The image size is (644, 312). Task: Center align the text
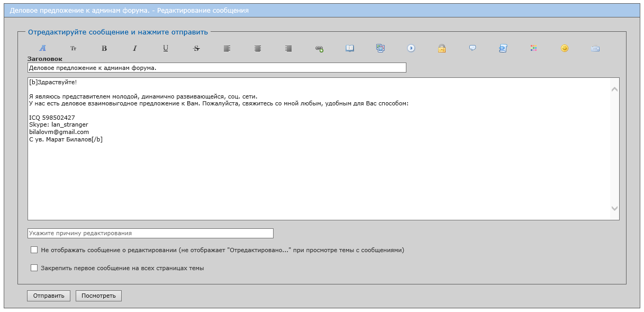tap(258, 48)
